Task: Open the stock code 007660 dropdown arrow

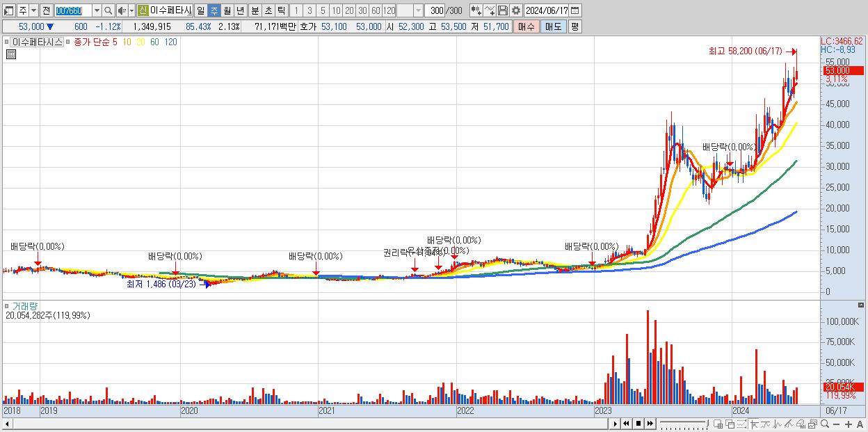Action: [x=97, y=10]
